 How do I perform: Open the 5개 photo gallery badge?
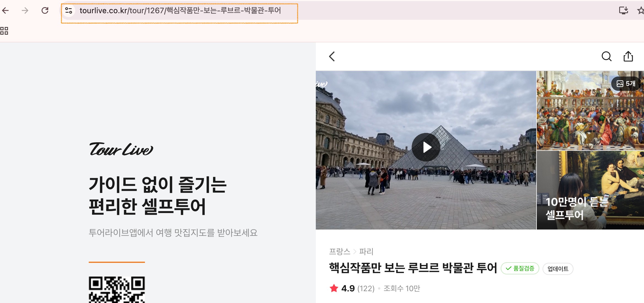coord(626,84)
